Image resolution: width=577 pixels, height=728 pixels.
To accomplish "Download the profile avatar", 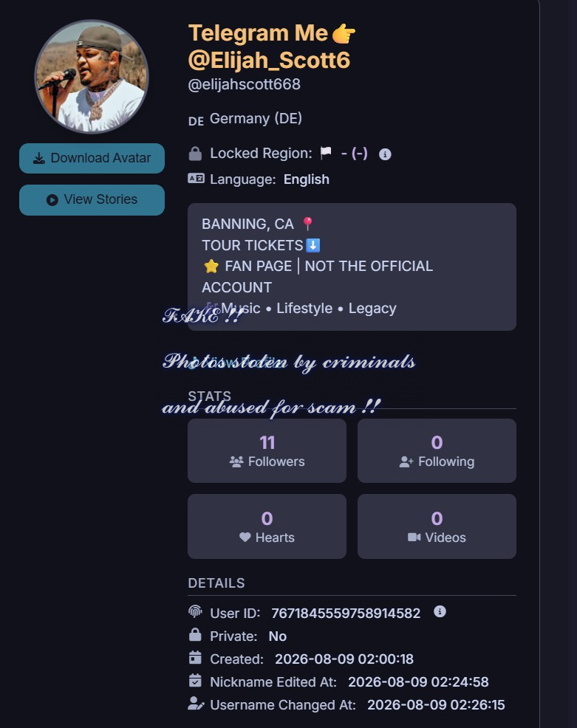I will [x=92, y=158].
